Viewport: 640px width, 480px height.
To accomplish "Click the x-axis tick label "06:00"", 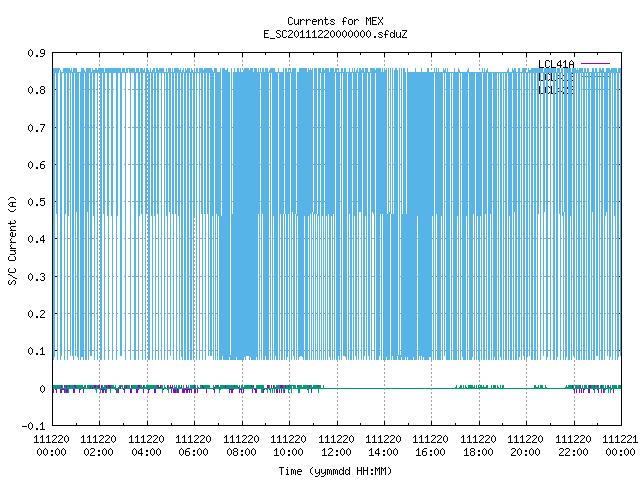I will click(x=193, y=452).
